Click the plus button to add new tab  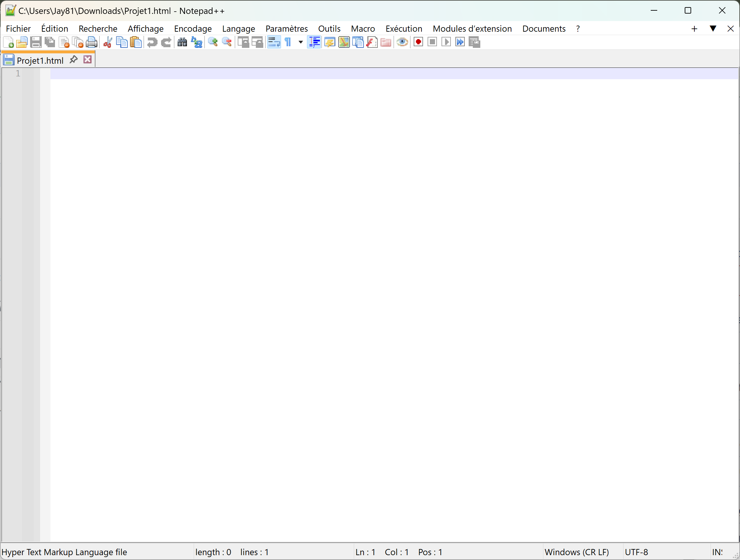(694, 29)
